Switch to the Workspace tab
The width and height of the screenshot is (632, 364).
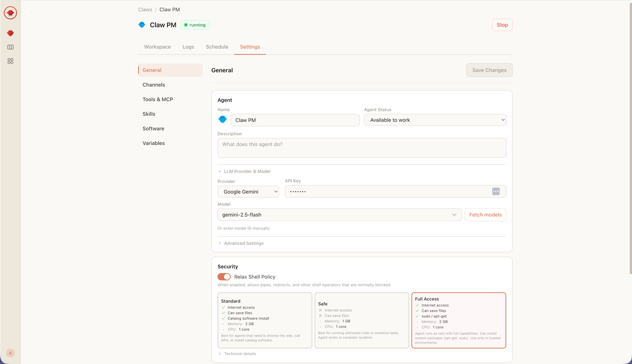click(x=158, y=47)
